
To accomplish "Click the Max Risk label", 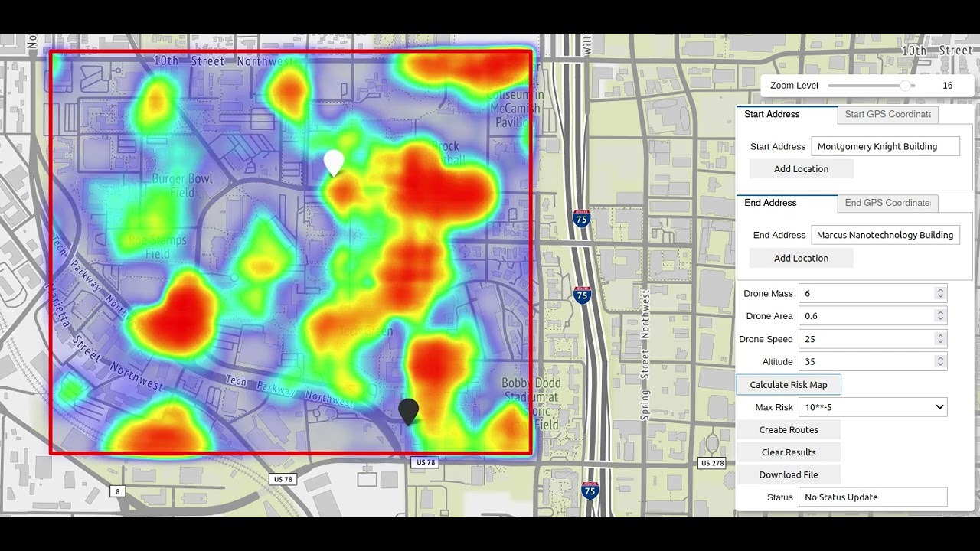I will [x=774, y=408].
